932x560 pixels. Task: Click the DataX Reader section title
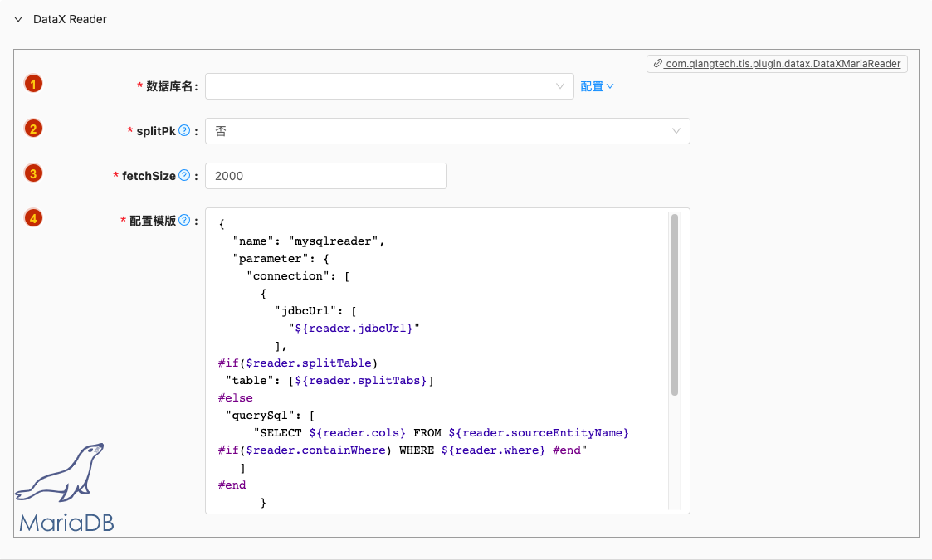coord(71,19)
